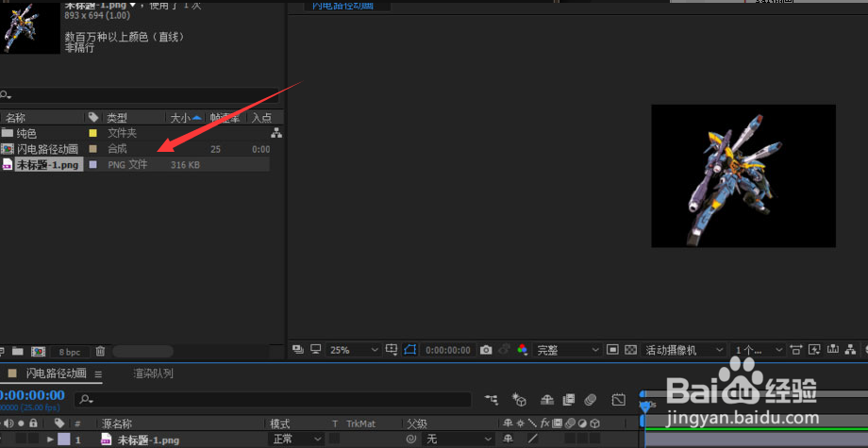The width and height of the screenshot is (868, 448).
Task: Open the 活动摄像机 camera view dropdown
Action: [684, 350]
